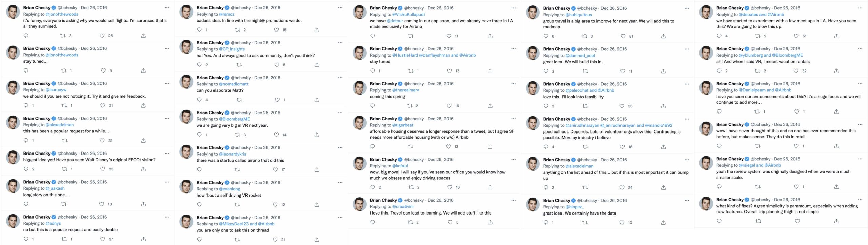Like the vacation rentals VR clarification tweet
Screen dimensions: 868x245
click(x=796, y=71)
